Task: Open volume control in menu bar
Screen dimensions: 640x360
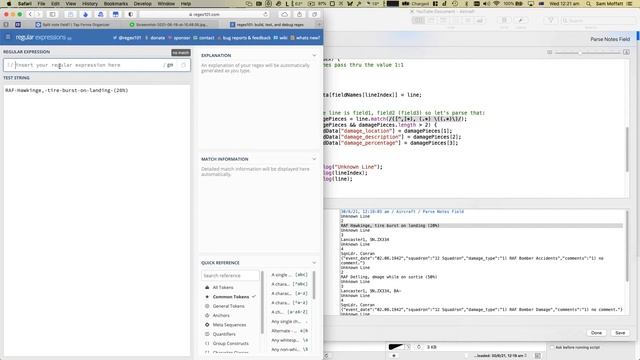Action: (x=487, y=4)
